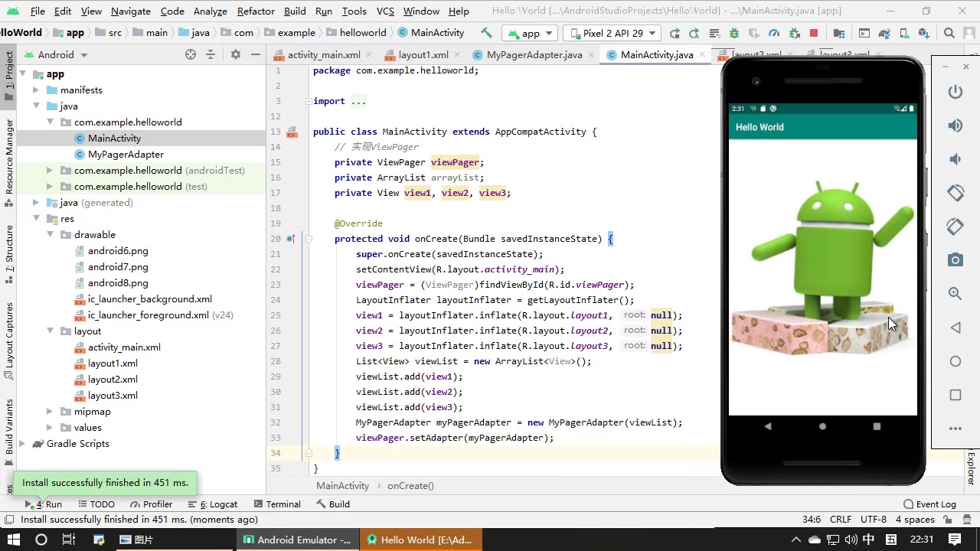Expand the manifests folder arrow

coord(36,90)
